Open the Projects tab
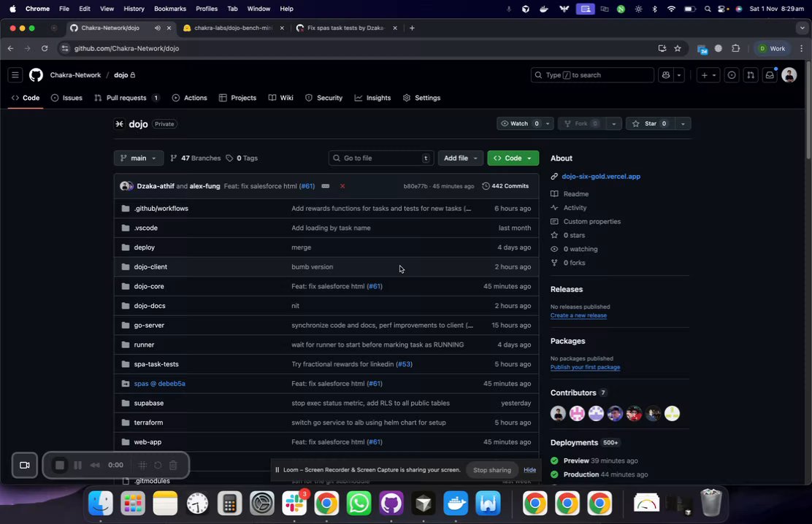Screen dimensions: 812x524 pos(238,98)
